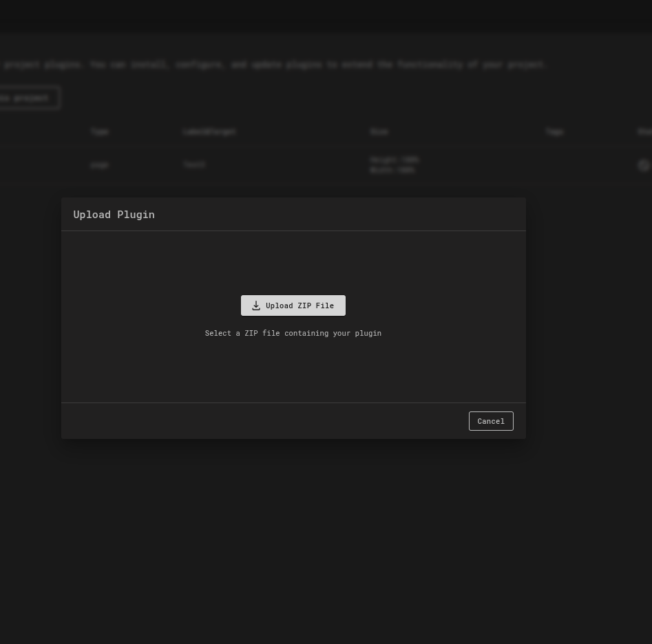Cancel the Upload Plugin dialog
The width and height of the screenshot is (652, 644).
(x=491, y=420)
